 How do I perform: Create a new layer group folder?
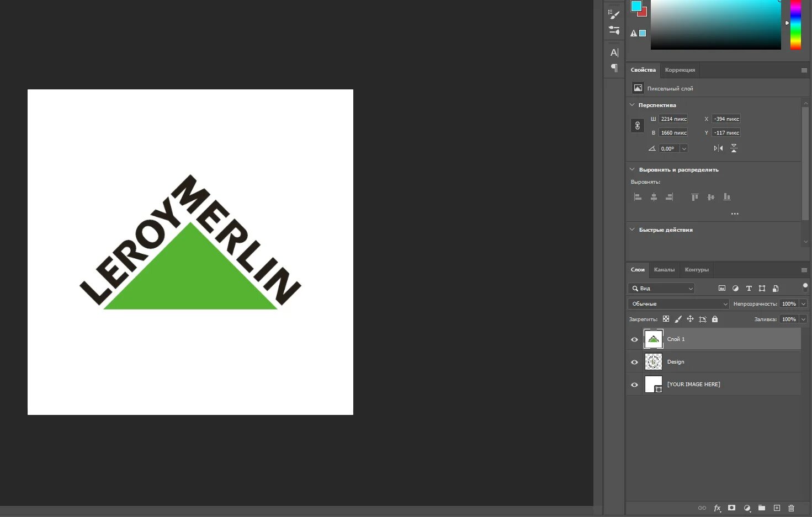point(762,508)
